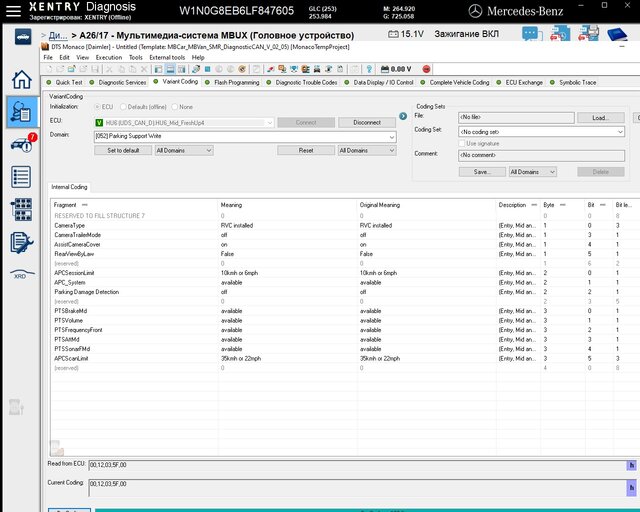Viewport: 640px width, 512px height.
Task: Switch to Diagnostic Trouble Codes tab
Action: (302, 82)
